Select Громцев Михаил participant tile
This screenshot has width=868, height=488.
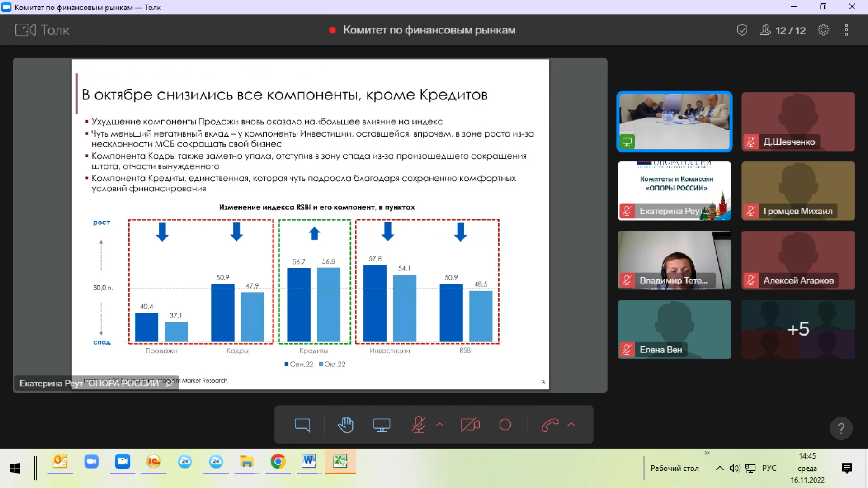(x=798, y=191)
